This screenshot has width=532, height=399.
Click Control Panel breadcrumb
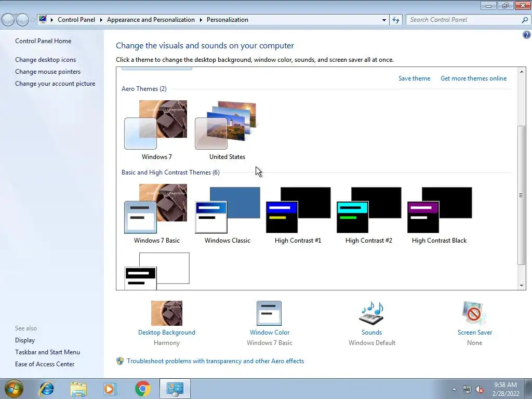coord(76,20)
